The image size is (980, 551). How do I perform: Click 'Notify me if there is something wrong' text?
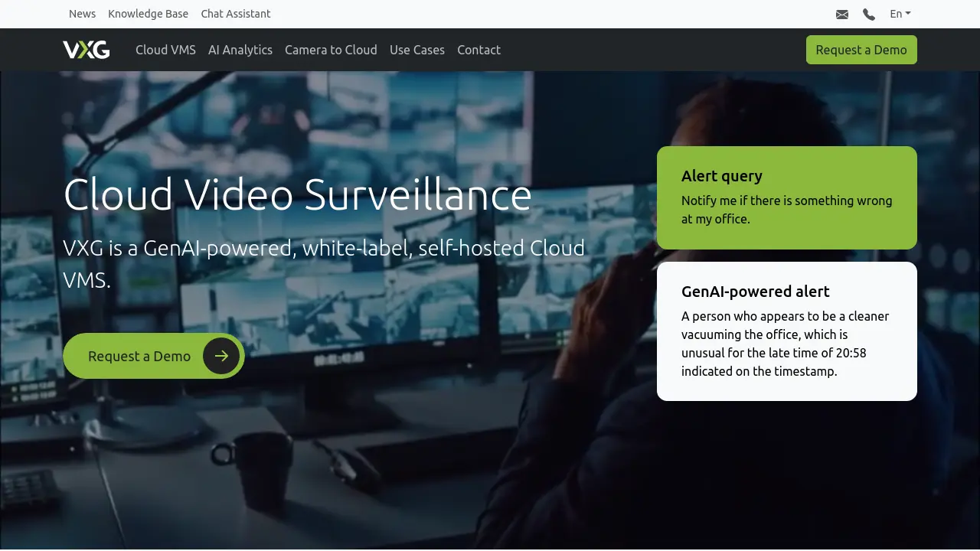[787, 201]
